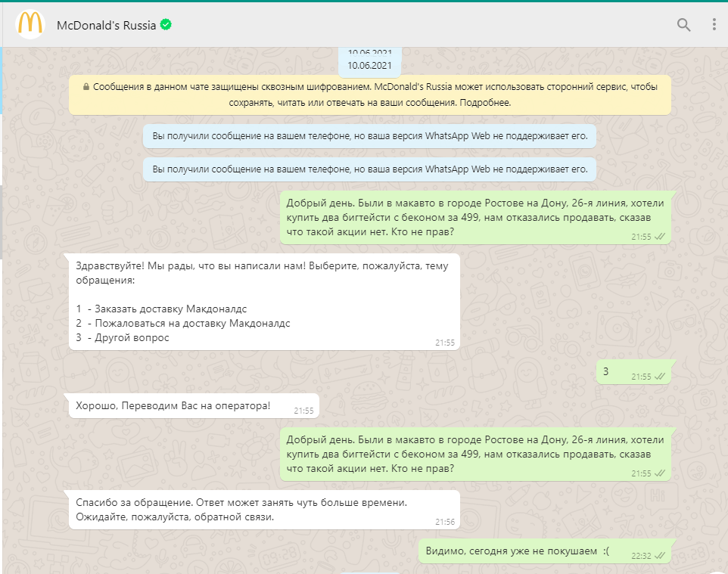728x574 pixels.
Task: Click the first sent message about Ростове на Дону
Action: coord(475,218)
